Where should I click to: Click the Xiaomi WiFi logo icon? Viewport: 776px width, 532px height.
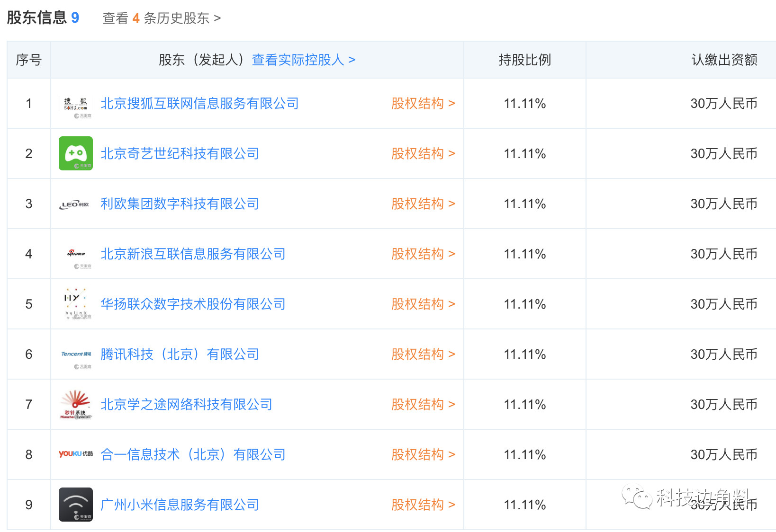click(x=76, y=504)
